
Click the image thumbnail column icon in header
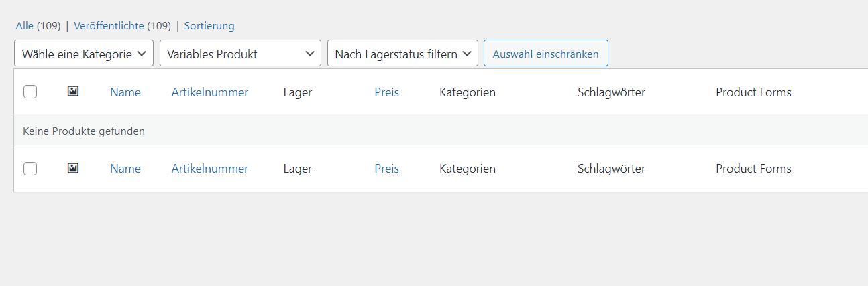[x=73, y=92]
